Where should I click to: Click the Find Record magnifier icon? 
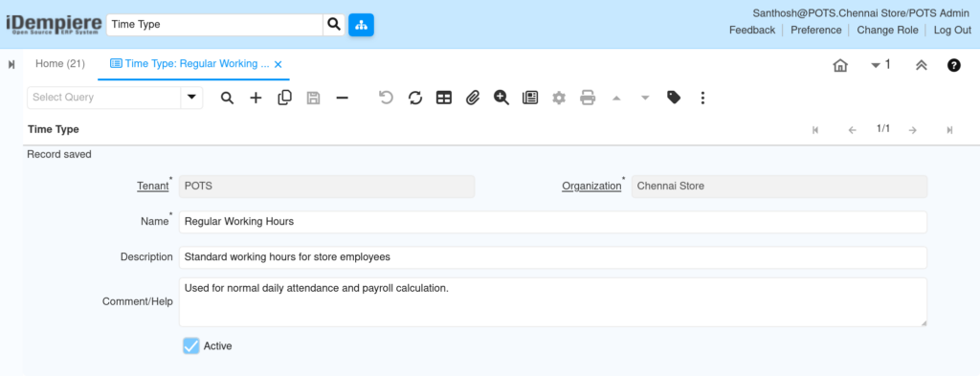(227, 98)
